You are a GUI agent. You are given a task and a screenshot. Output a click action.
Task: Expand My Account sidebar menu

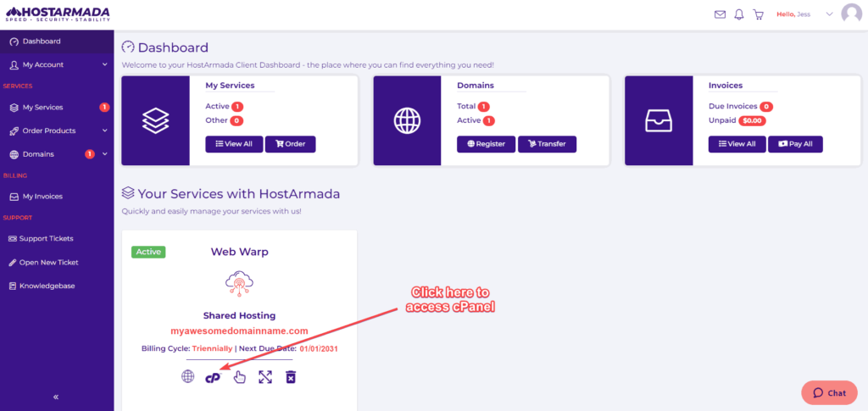click(x=57, y=64)
